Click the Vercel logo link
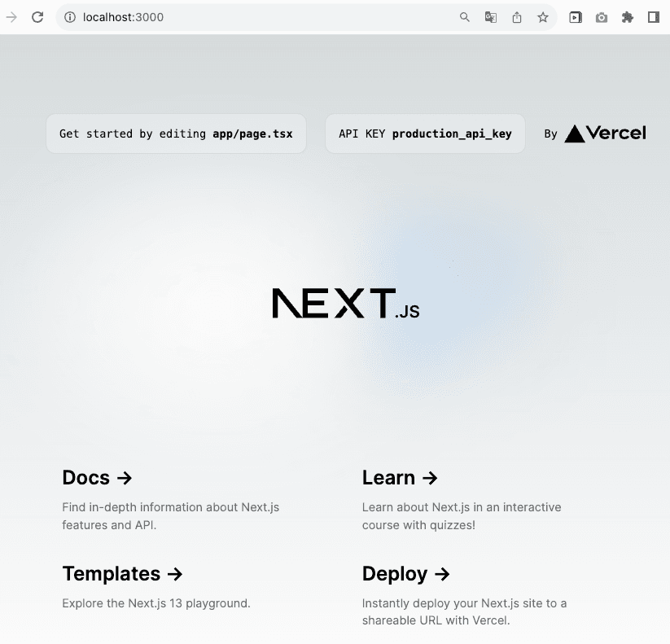Screen dimensions: 670x644 (605, 134)
